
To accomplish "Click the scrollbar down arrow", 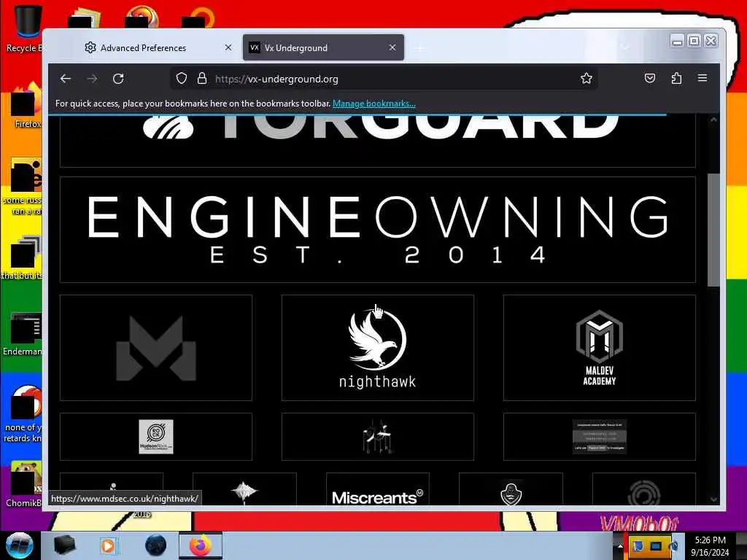I will coord(713,499).
